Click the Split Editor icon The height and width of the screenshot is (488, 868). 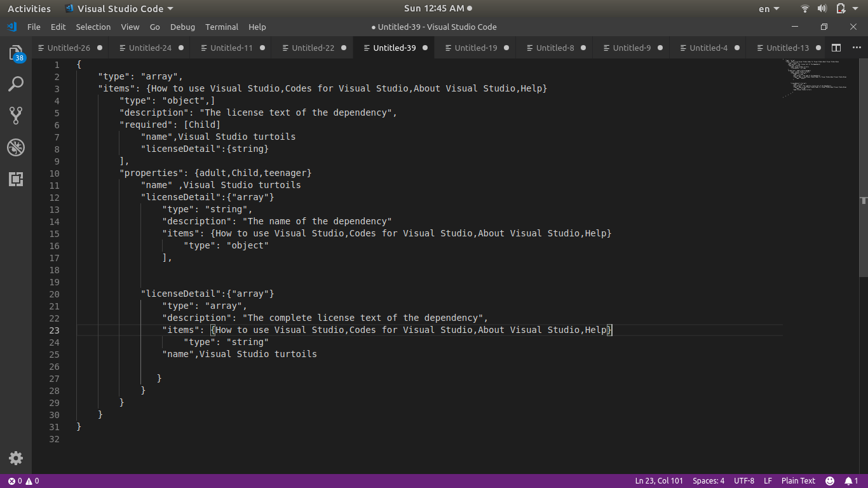[836, 48]
